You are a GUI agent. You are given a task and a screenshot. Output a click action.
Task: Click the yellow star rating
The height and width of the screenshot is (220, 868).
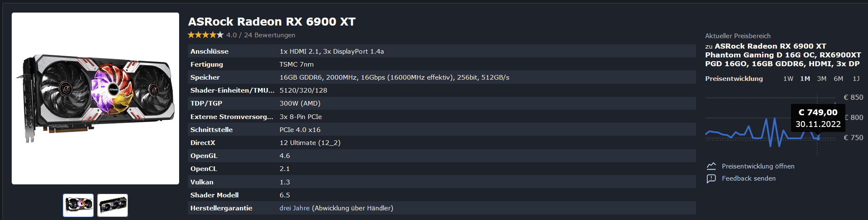[x=205, y=35]
